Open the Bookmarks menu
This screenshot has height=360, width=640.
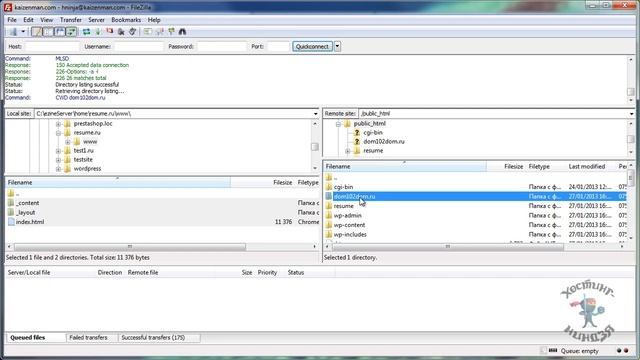click(x=126, y=20)
